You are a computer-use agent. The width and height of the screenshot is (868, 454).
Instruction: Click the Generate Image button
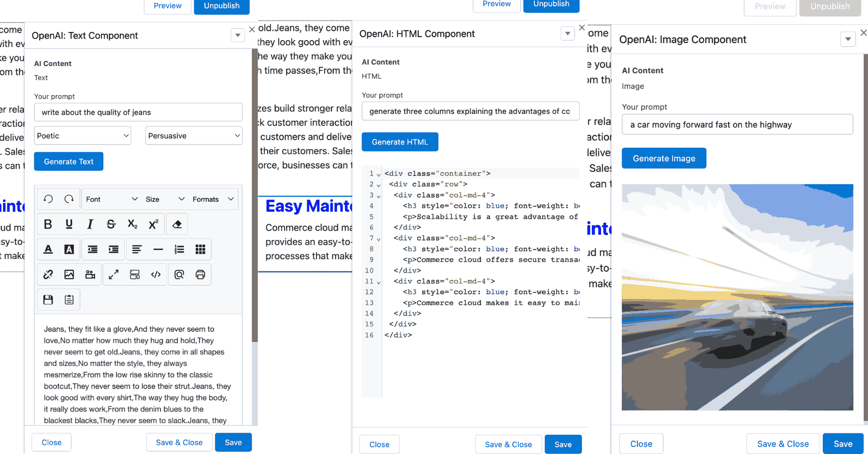click(664, 158)
